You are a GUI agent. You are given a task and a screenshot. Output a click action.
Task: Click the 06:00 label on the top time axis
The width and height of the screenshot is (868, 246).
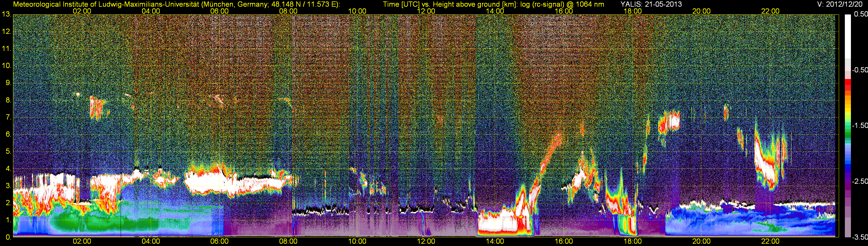219,11
